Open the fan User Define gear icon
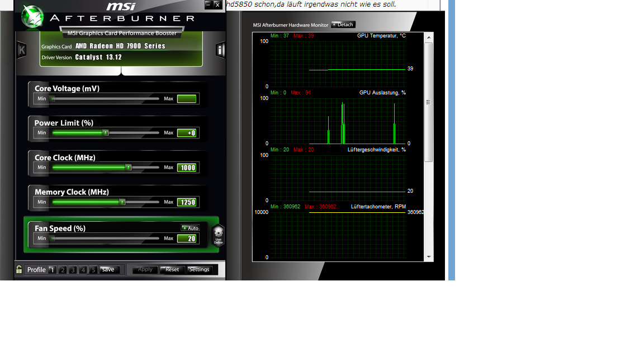This screenshot has width=644, height=362. pos(219,235)
